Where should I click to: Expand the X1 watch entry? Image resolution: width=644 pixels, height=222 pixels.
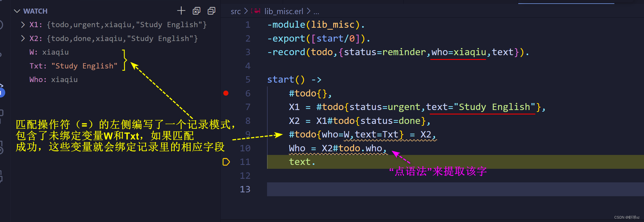[x=23, y=25]
